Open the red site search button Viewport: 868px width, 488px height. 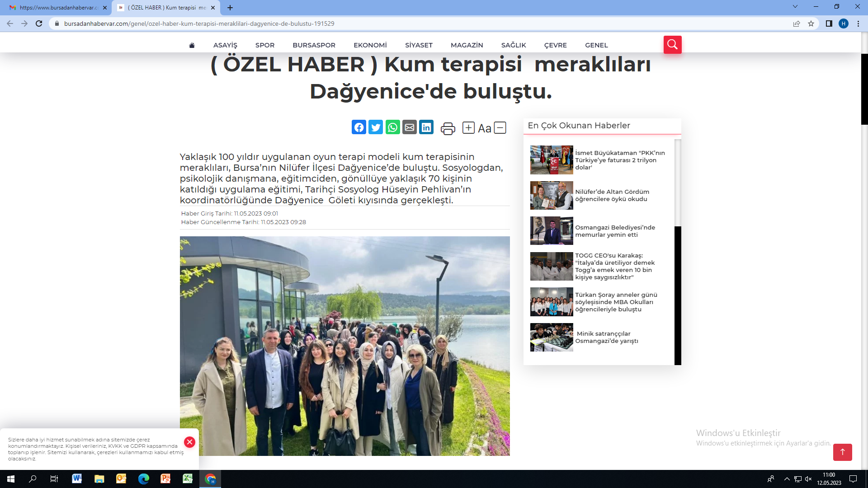(672, 45)
